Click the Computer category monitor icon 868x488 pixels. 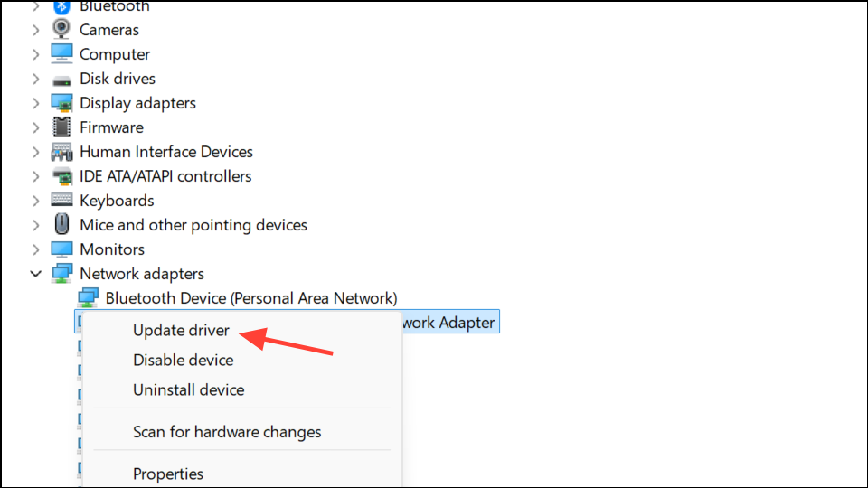click(x=61, y=54)
